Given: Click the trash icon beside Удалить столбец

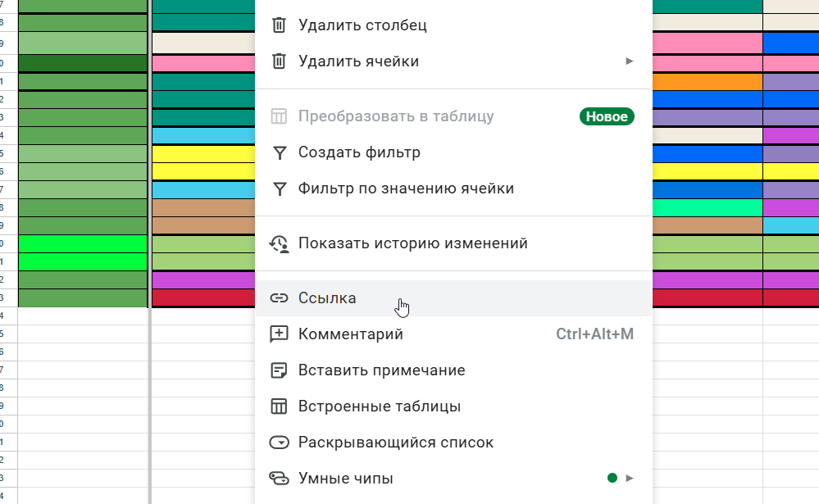Looking at the screenshot, I should click(279, 25).
